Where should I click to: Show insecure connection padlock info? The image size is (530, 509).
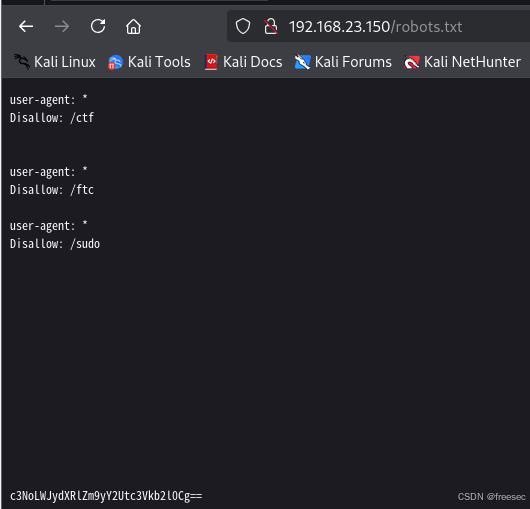coord(271,26)
